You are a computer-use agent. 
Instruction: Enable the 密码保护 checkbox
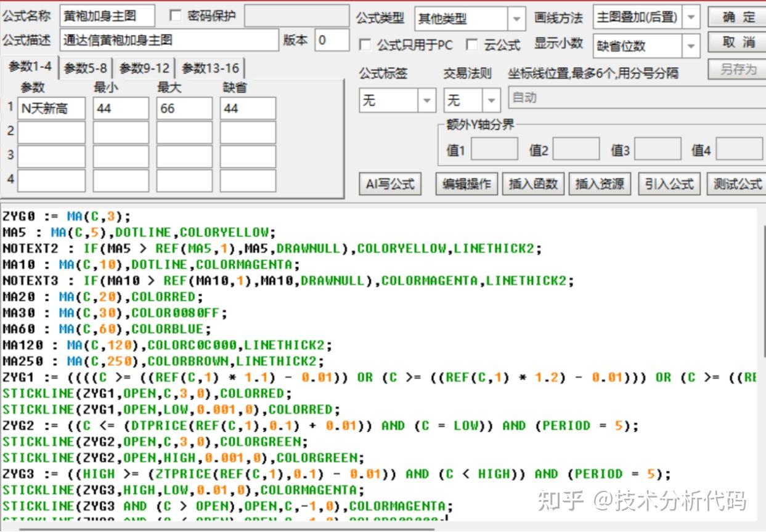click(175, 16)
